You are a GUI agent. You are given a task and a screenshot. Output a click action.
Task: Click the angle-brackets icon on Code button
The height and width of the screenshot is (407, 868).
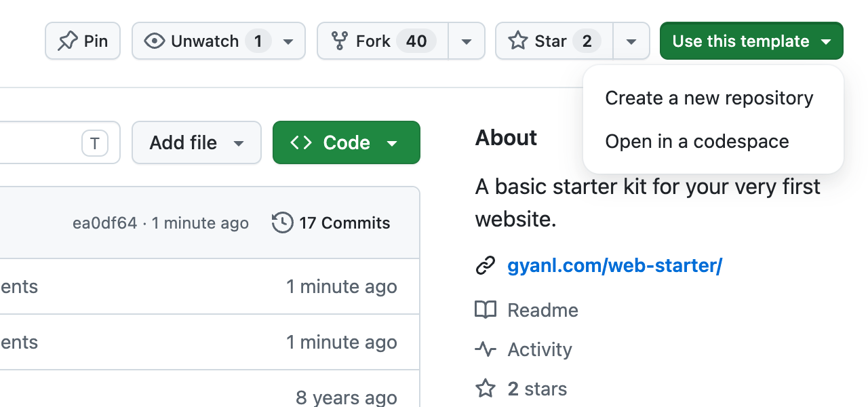[x=301, y=142]
